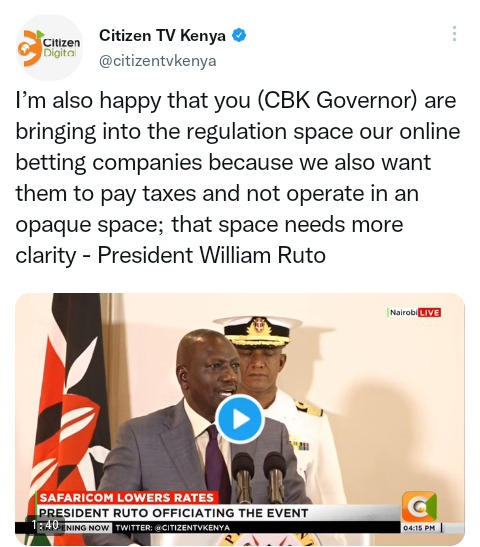The image size is (480, 547).
Task: Click the tweet text mentioning CBK Governor
Action: click(x=237, y=177)
